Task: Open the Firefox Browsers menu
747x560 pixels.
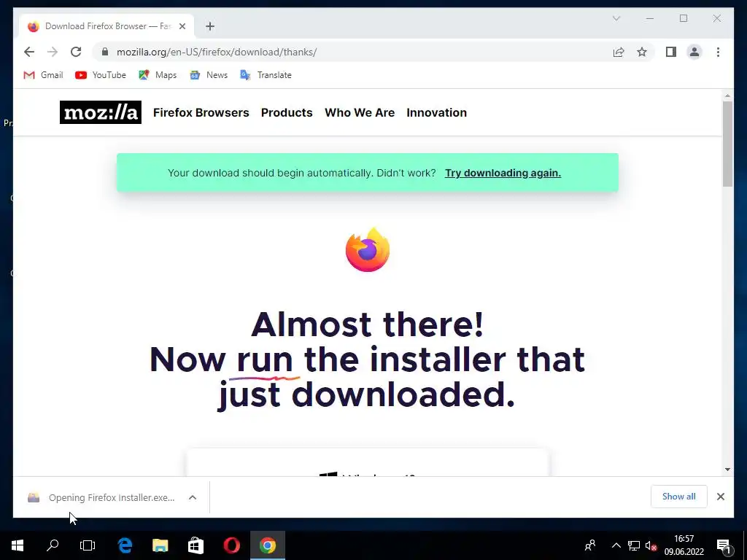Action: [201, 112]
